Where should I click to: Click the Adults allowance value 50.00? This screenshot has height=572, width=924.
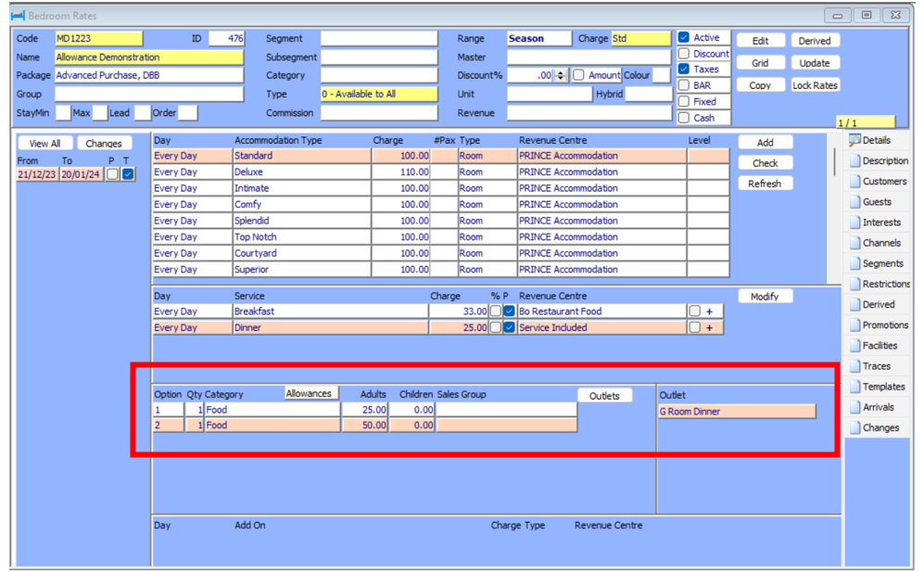(x=365, y=426)
